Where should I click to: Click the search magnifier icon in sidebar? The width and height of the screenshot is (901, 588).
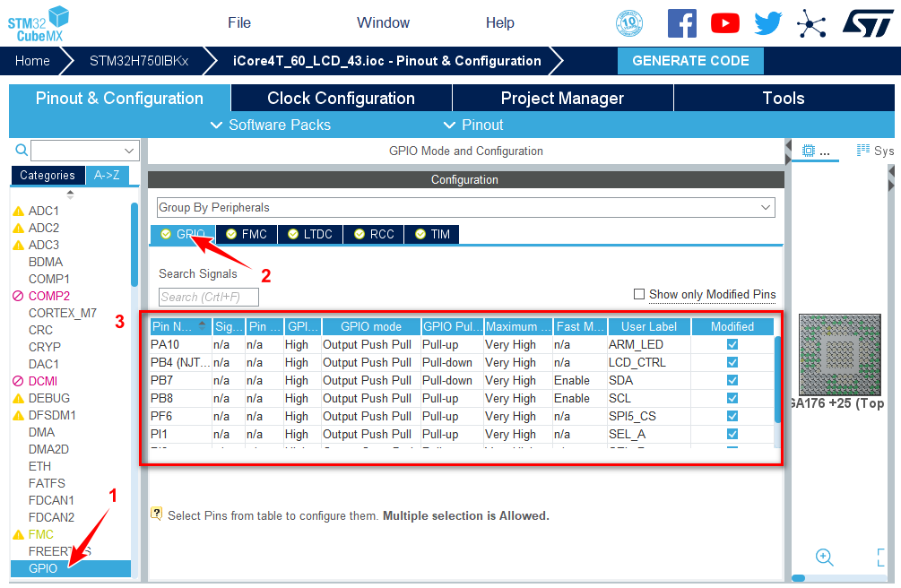(22, 151)
